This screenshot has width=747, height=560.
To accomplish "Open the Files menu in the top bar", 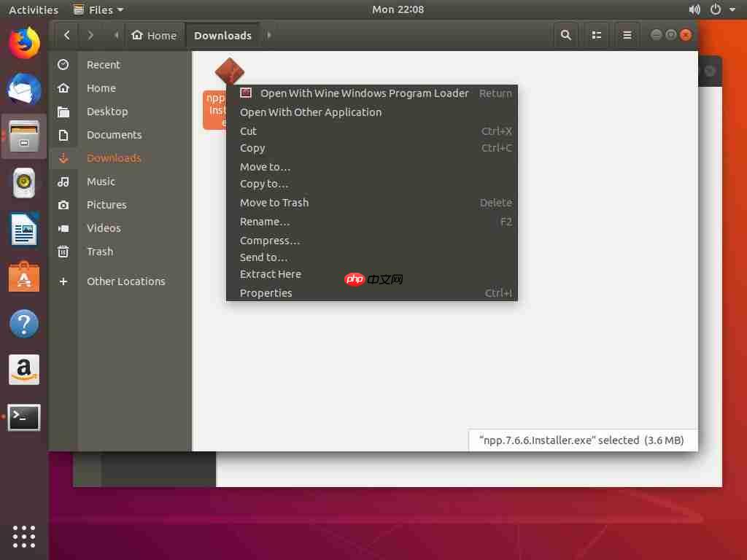I will (x=97, y=9).
